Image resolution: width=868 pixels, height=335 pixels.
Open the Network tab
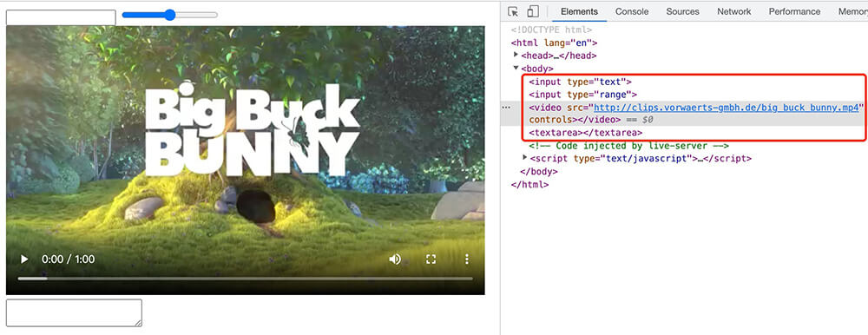(734, 11)
